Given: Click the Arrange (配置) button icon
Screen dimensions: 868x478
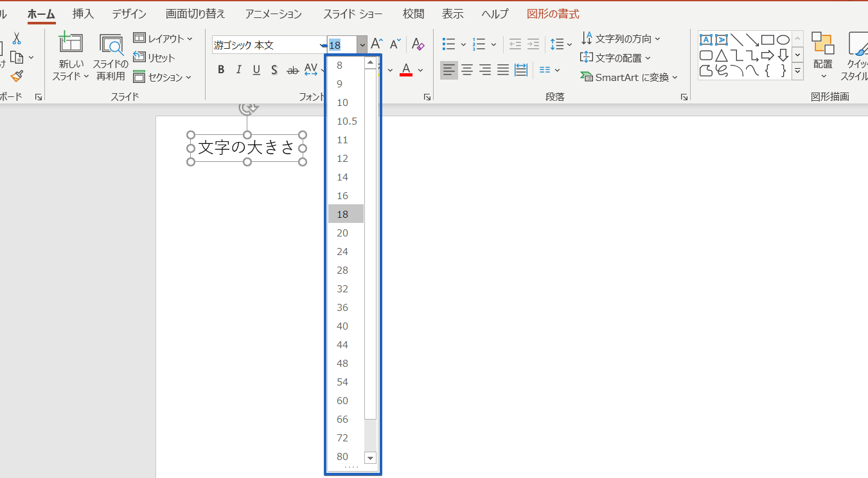Looking at the screenshot, I should click(x=822, y=43).
